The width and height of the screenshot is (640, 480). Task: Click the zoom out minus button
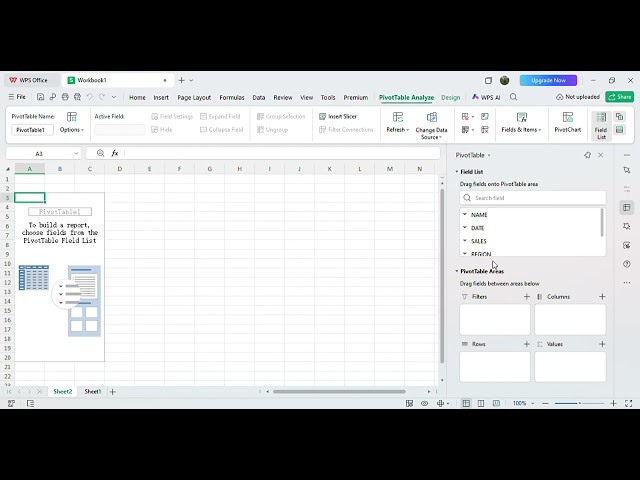click(x=545, y=403)
